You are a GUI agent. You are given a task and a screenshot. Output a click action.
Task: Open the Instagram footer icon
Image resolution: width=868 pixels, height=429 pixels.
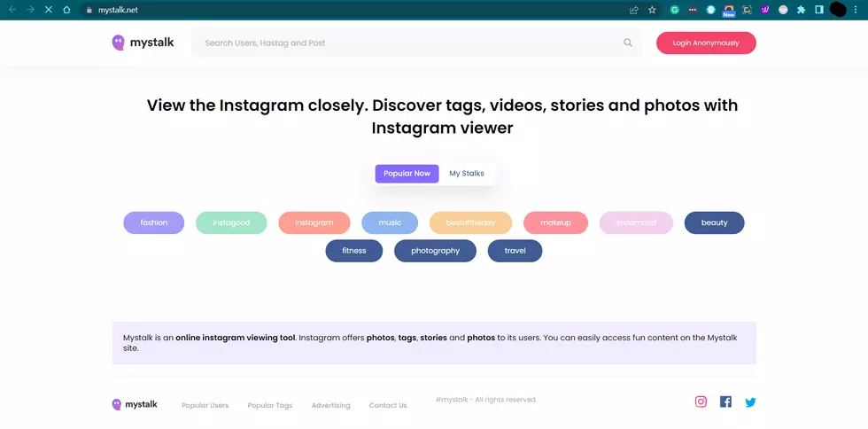701,402
